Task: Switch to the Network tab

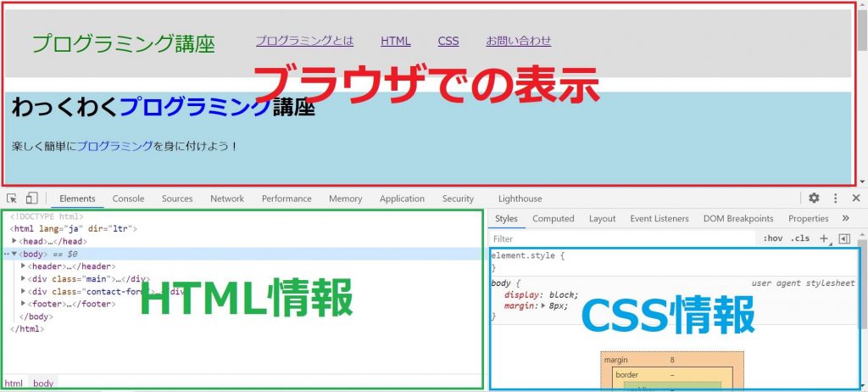Action: click(x=227, y=199)
